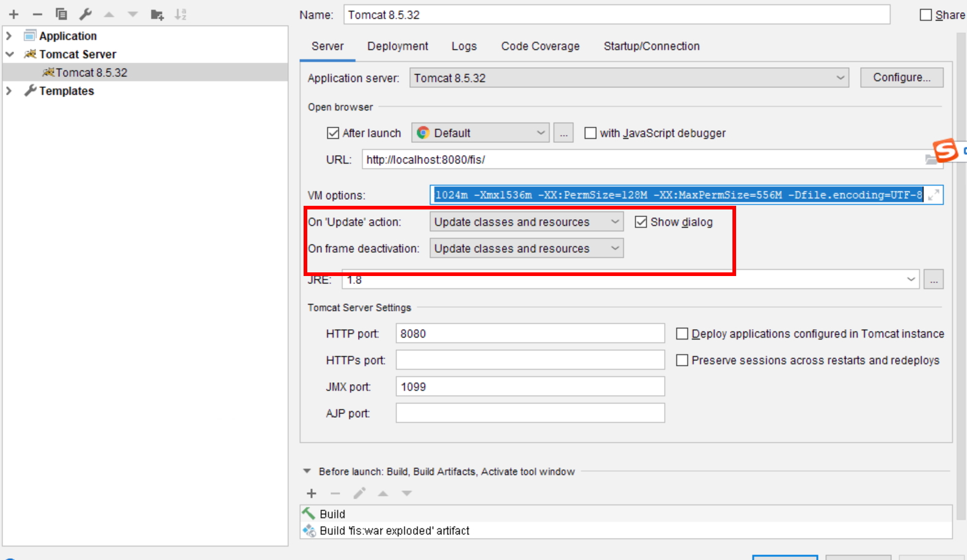Click the build artifact icon in list
The height and width of the screenshot is (560, 967).
[x=309, y=531]
